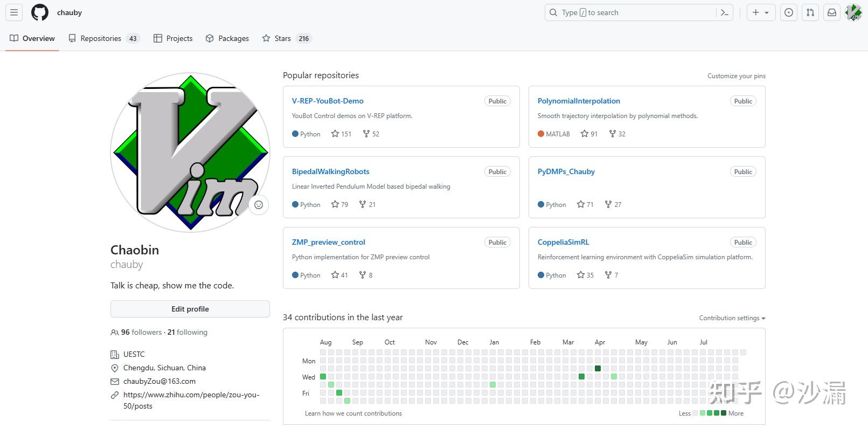Open the BipedalWalkingRobots repository link
868x428 pixels.
click(330, 171)
